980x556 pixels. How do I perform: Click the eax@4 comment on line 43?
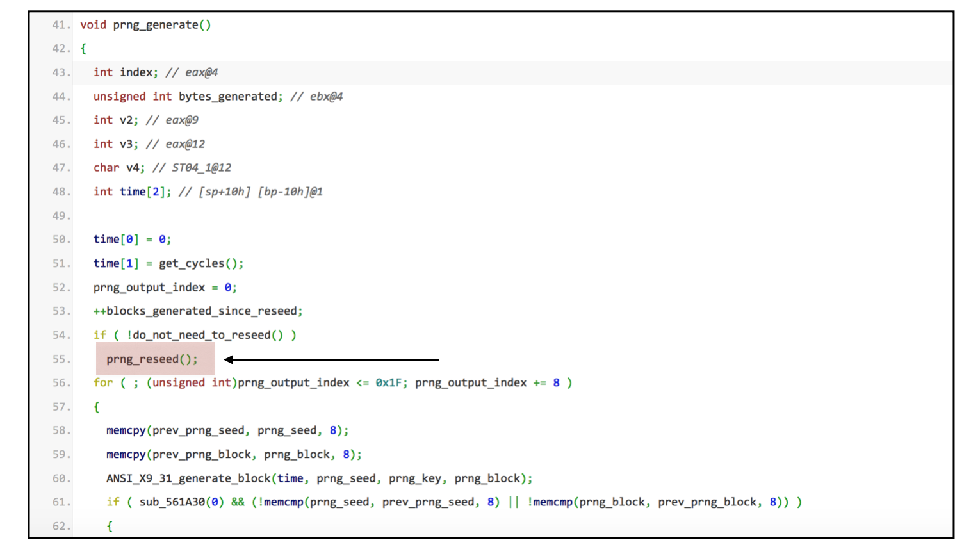coord(203,72)
